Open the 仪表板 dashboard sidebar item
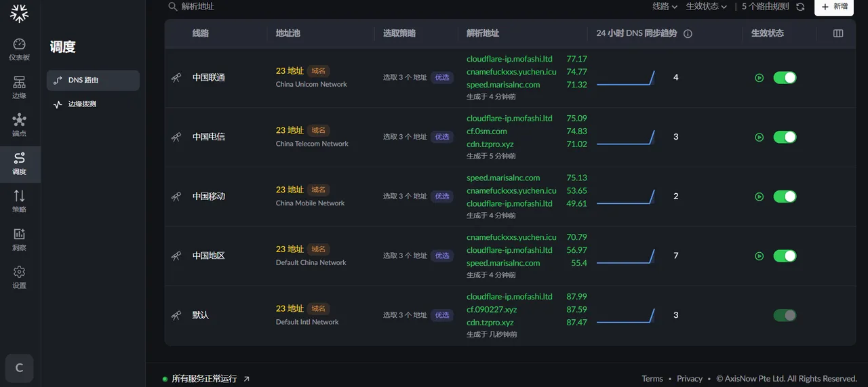The height and width of the screenshot is (387, 868). coord(20,50)
